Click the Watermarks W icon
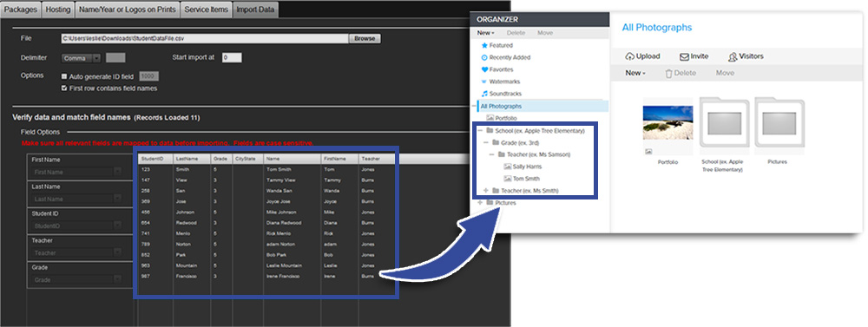 point(484,82)
